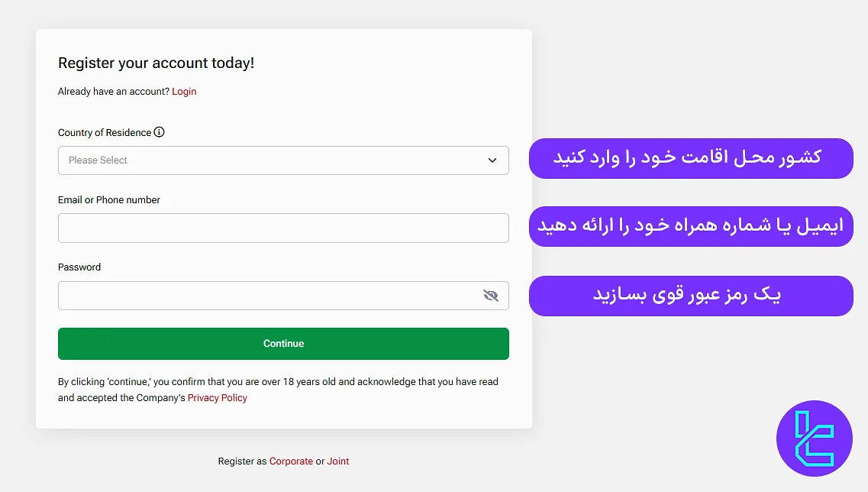Click the "Register your account today!" heading

(155, 63)
